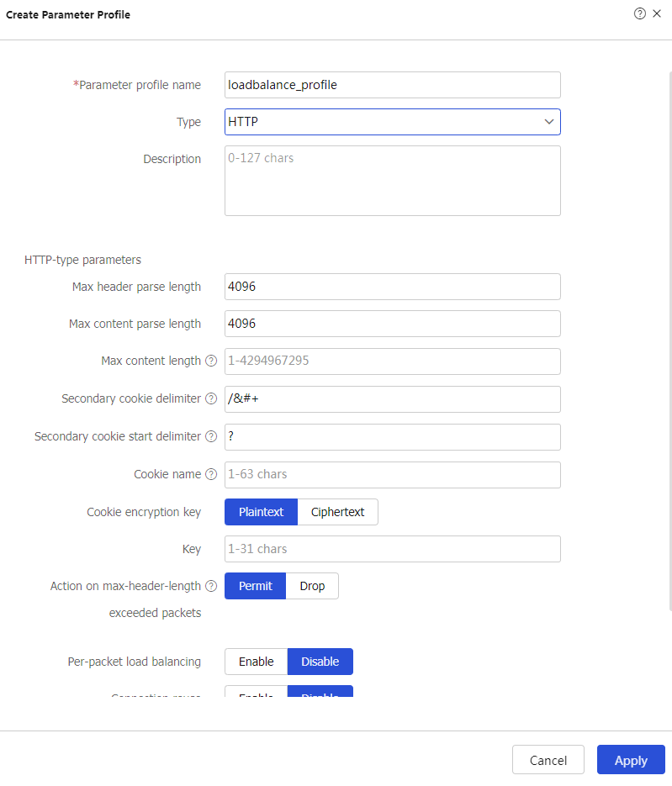Image resolution: width=672 pixels, height=786 pixels.
Task: Set max-header-length action to Permit
Action: click(255, 586)
